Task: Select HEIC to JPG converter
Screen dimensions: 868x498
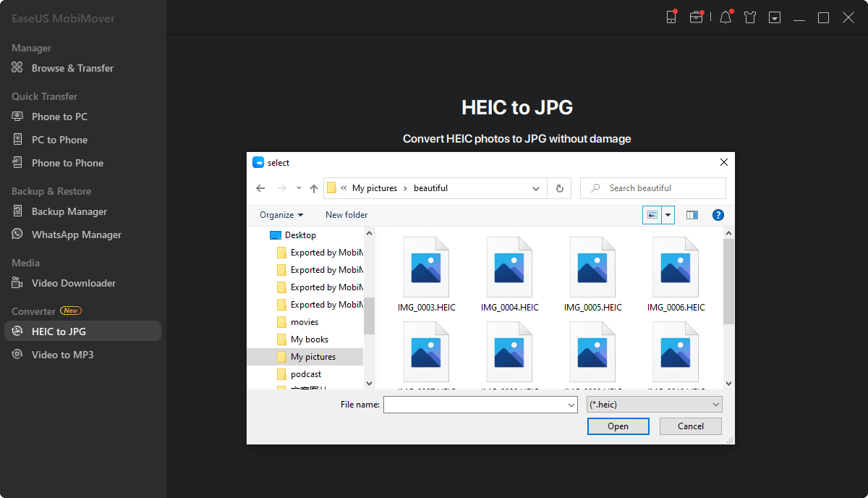Action: pos(82,332)
